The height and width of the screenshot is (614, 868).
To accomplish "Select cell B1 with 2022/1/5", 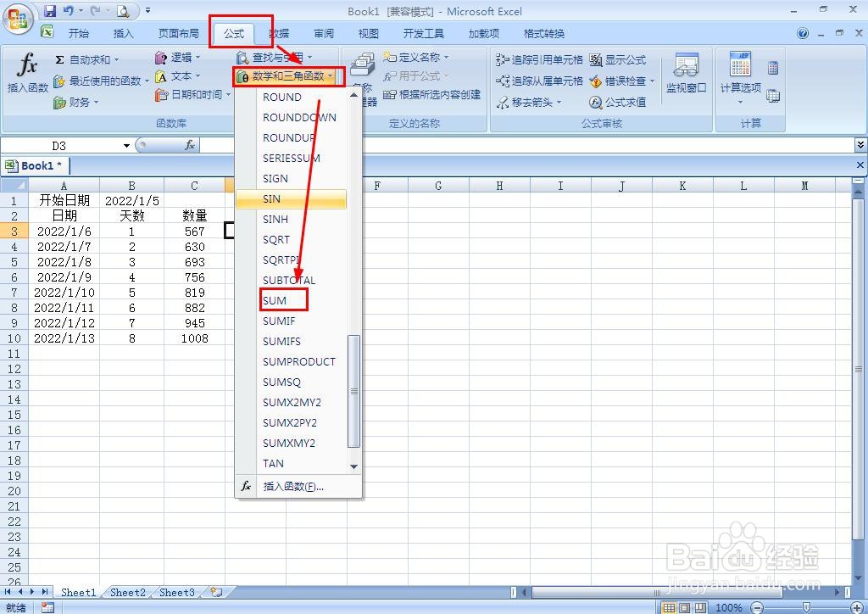I will [x=131, y=200].
